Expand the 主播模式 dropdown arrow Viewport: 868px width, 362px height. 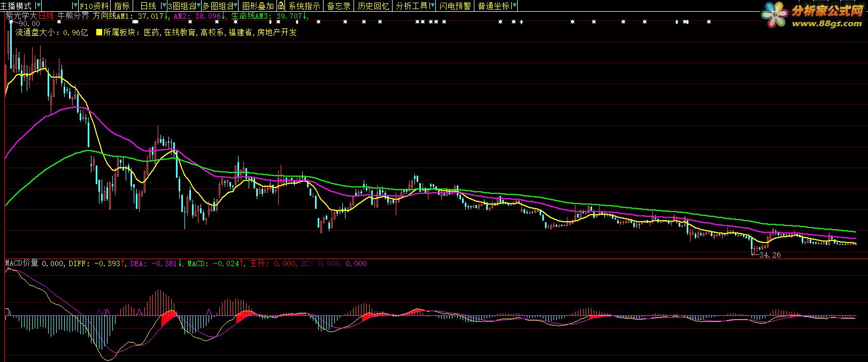point(38,6)
